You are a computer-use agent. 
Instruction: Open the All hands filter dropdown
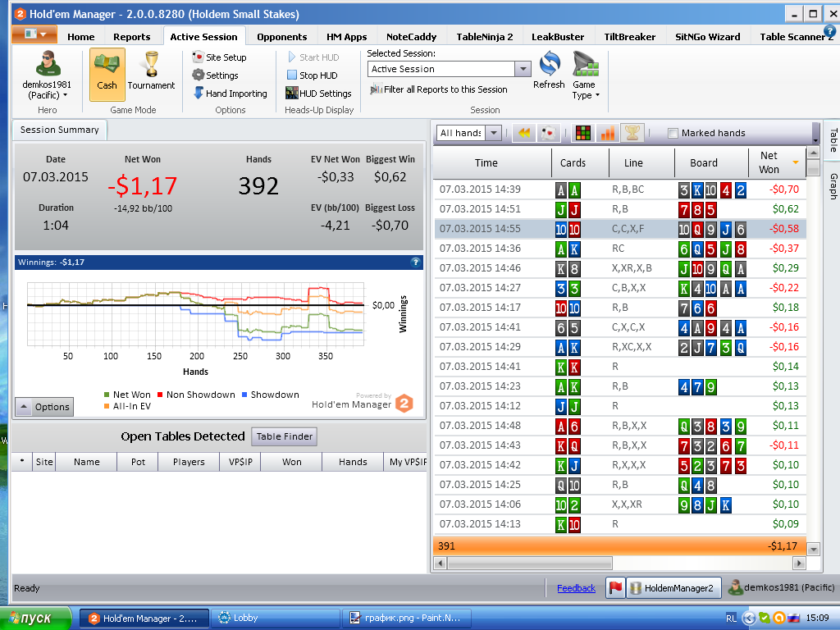coord(494,133)
